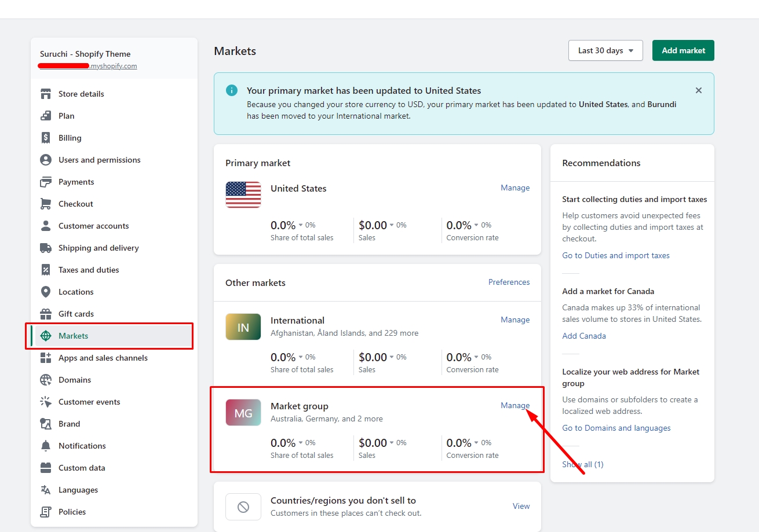
Task: Click the United States flag thumbnail
Action: [x=243, y=195]
